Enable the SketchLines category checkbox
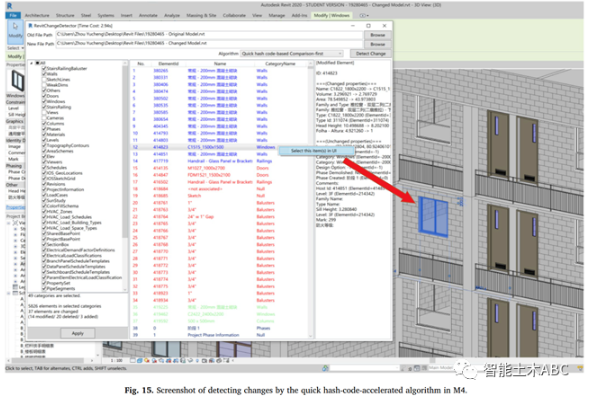 (x=44, y=79)
